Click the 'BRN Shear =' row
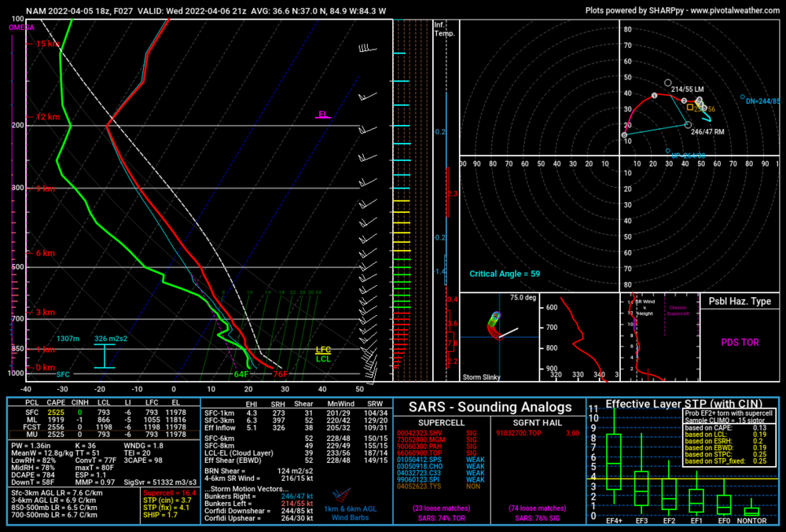 click(259, 471)
